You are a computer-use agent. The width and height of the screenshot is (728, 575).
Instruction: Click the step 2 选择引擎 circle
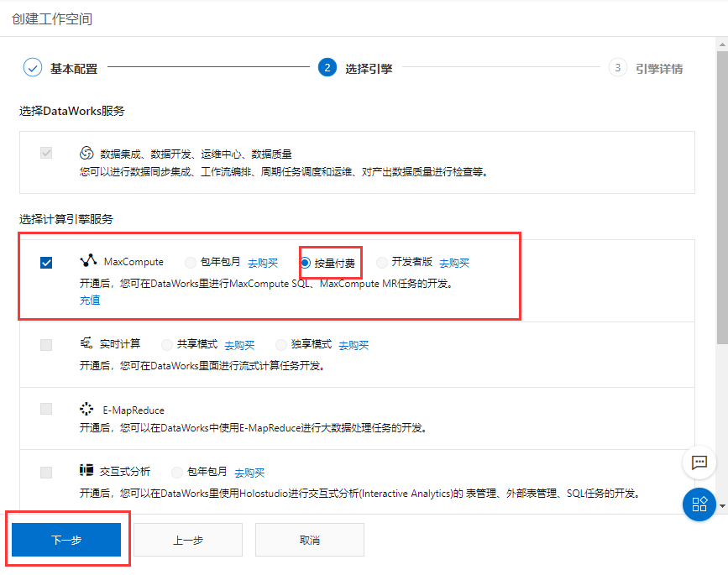click(x=327, y=68)
